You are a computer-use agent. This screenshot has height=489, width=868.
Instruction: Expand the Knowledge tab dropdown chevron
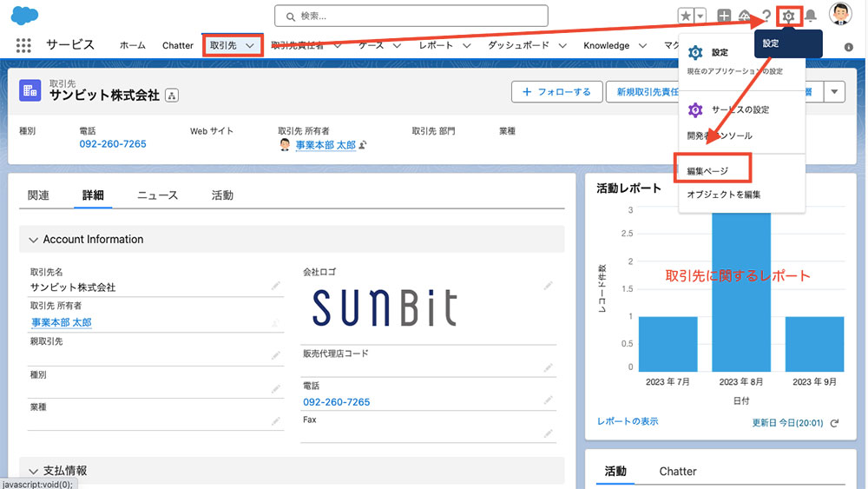[x=642, y=46]
